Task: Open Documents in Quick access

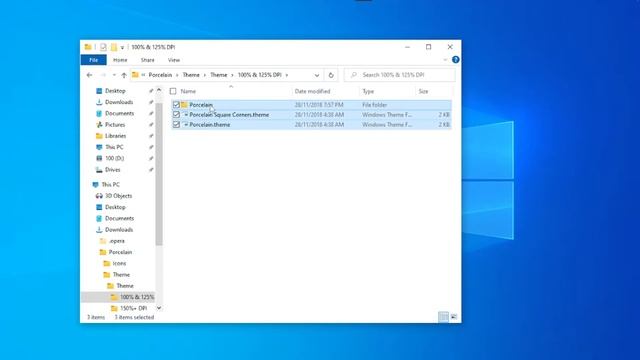Action: (x=119, y=113)
